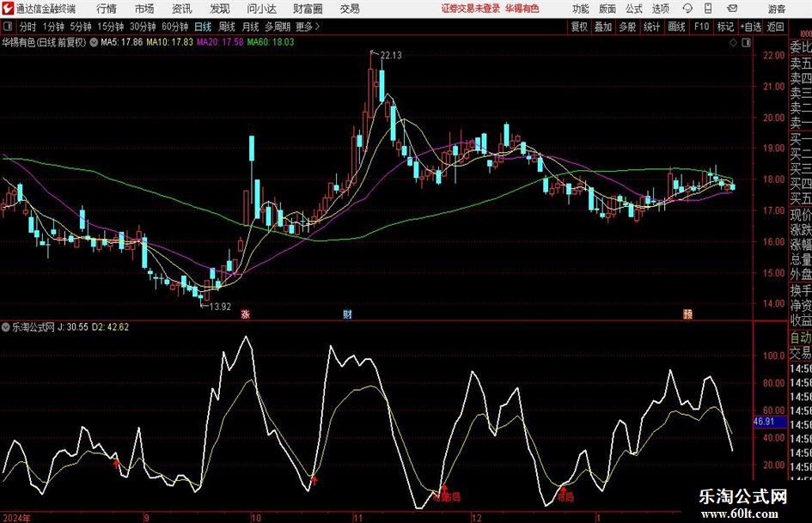Click the 换手 row in right panel
Screen dimensions: 812x523
801,291
